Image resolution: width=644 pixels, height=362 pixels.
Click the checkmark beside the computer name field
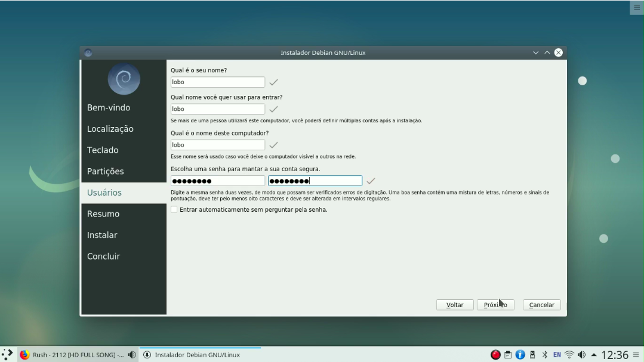click(273, 144)
